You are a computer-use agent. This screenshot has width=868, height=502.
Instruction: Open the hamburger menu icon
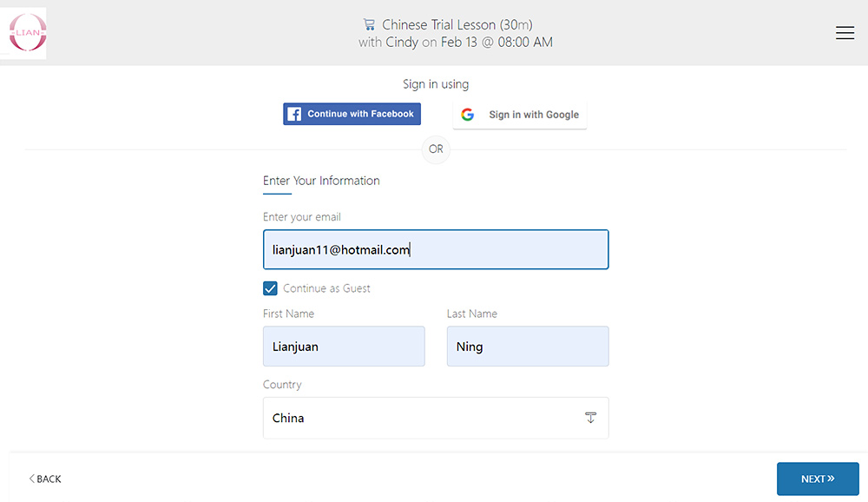[x=845, y=33]
